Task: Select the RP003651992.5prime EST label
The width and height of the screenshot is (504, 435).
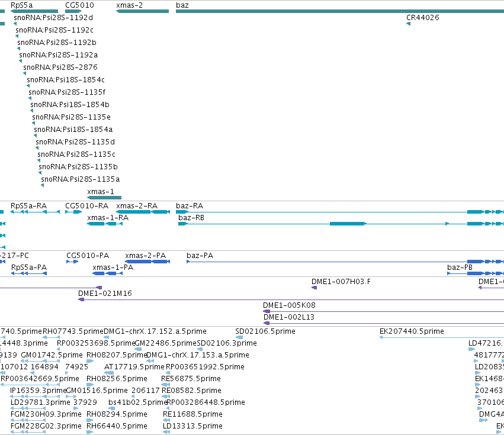Action: [205, 367]
